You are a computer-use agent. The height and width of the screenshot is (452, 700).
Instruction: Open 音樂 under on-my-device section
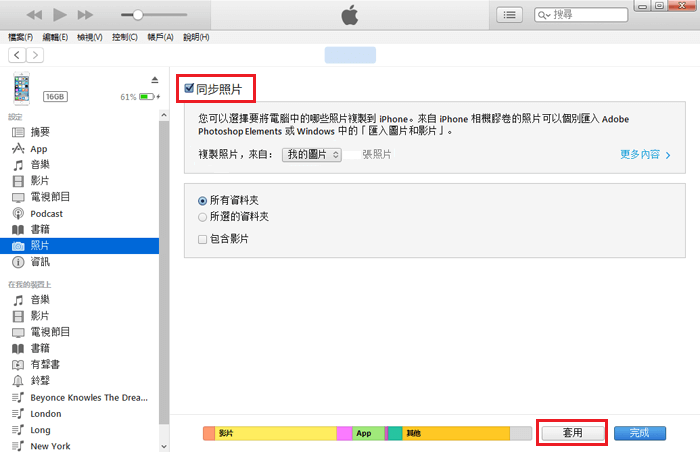pyautogui.click(x=79, y=300)
